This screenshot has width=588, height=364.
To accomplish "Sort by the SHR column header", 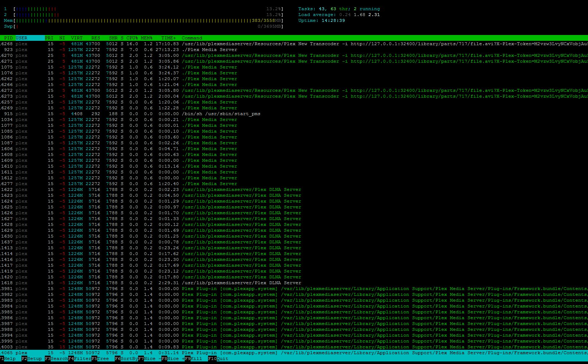I will point(113,38).
